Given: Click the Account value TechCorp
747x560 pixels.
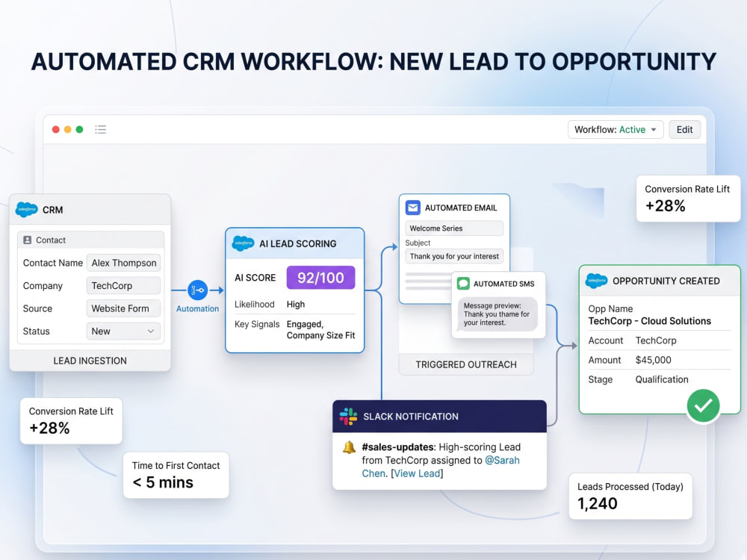Looking at the screenshot, I should 656,340.
